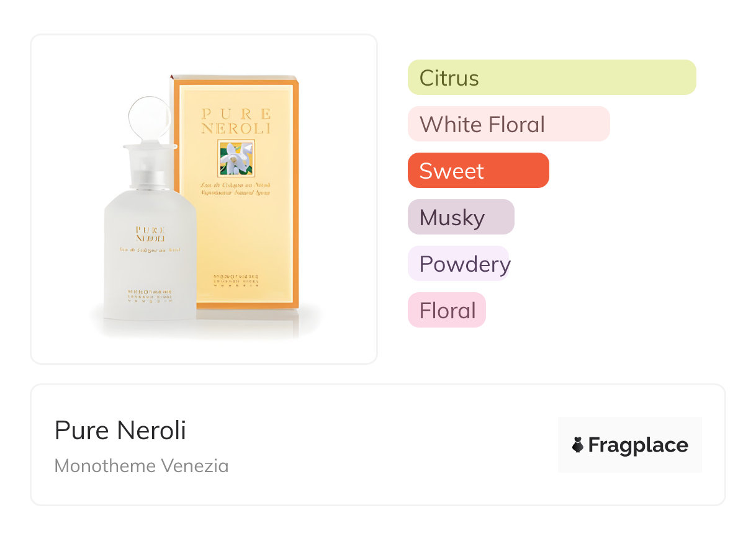
Task: Click the flower picture on the orange box
Action: [236, 159]
